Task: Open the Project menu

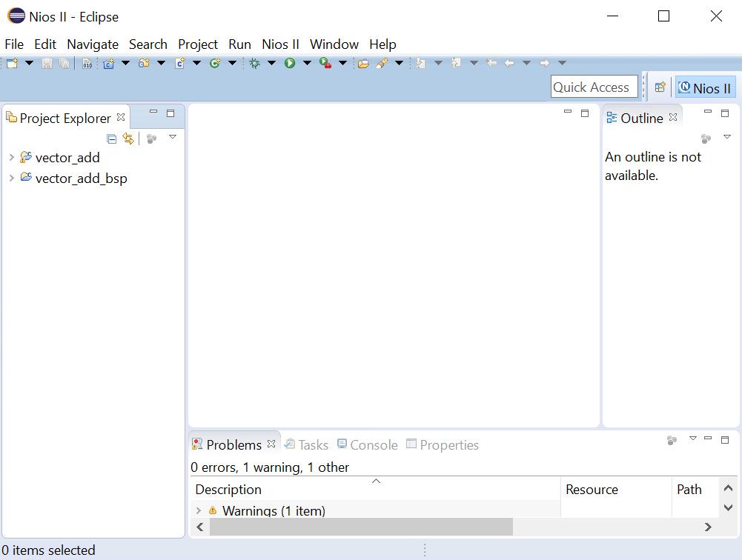Action: (198, 44)
